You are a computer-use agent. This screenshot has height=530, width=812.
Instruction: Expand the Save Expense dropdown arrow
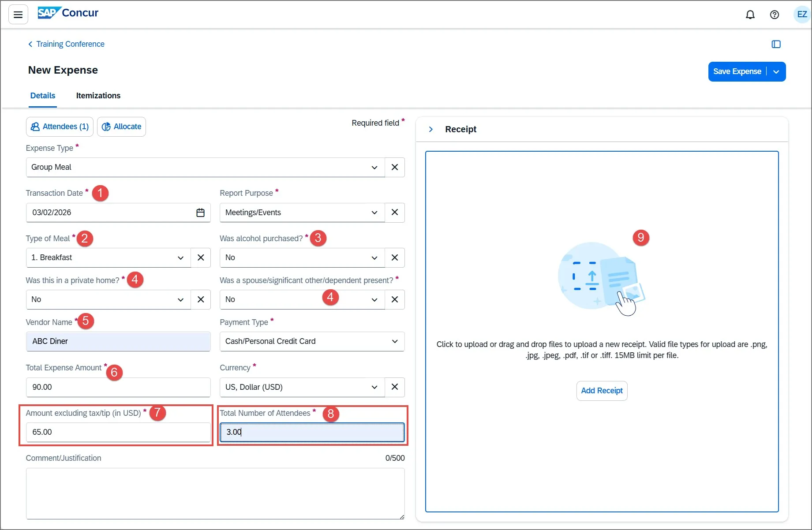[776, 71]
